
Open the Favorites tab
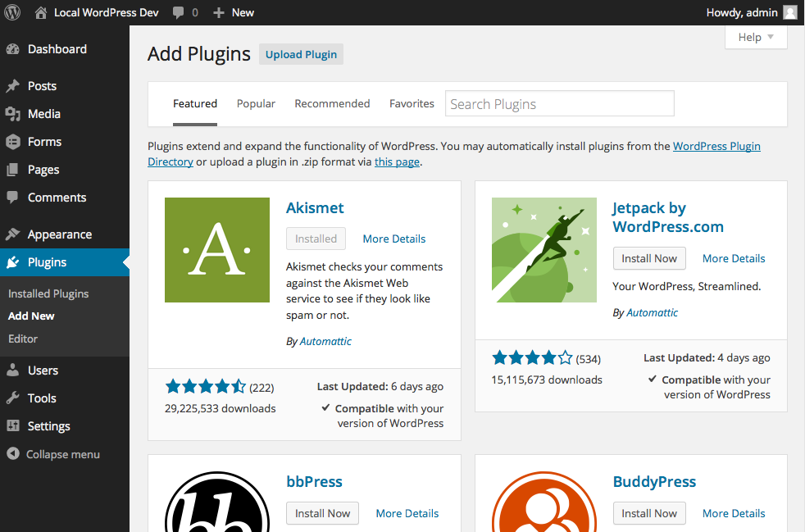point(412,103)
